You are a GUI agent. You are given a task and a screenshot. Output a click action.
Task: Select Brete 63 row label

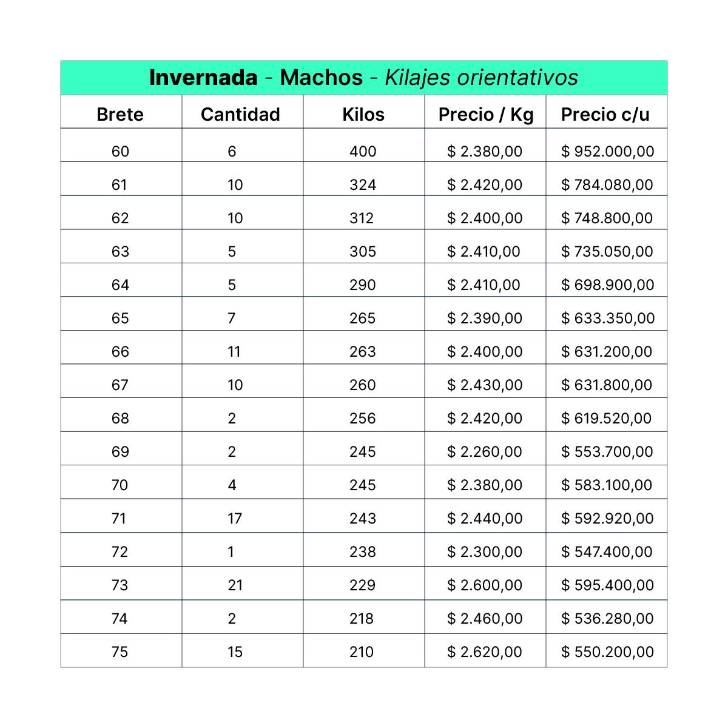tap(120, 251)
